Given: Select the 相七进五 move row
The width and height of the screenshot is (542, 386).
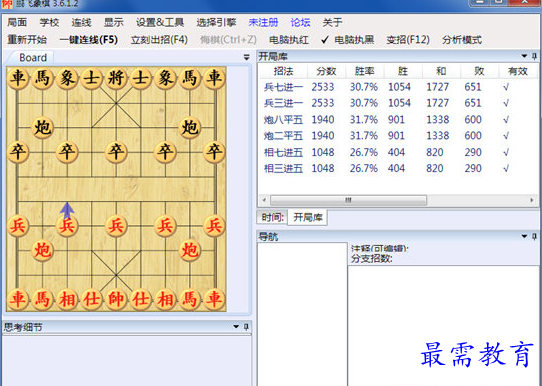Looking at the screenshot, I should [x=399, y=152].
